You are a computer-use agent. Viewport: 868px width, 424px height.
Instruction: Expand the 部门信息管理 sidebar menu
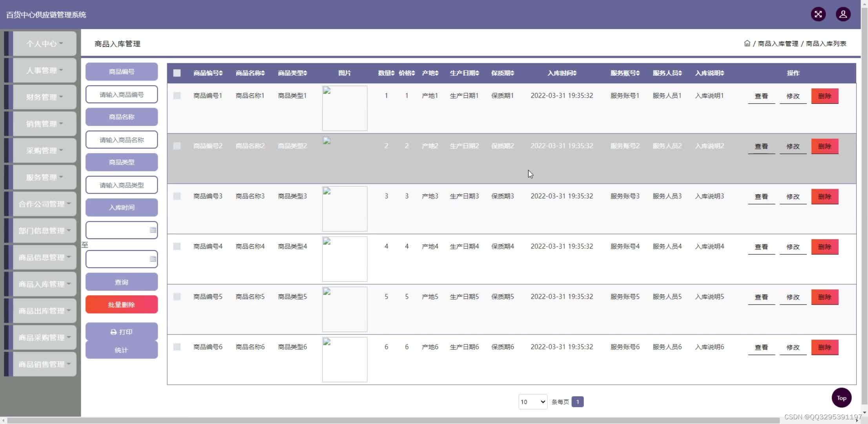click(45, 230)
